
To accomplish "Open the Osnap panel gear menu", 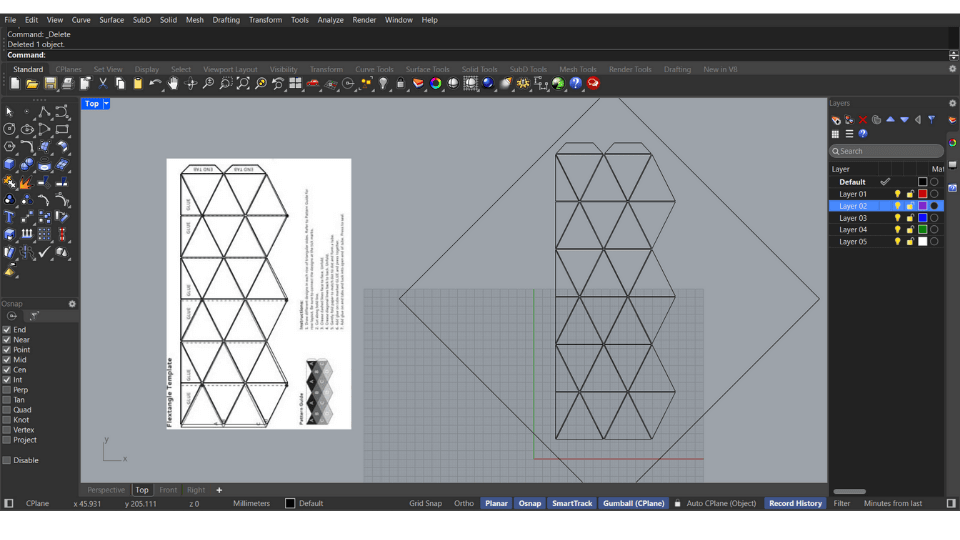I will click(72, 304).
